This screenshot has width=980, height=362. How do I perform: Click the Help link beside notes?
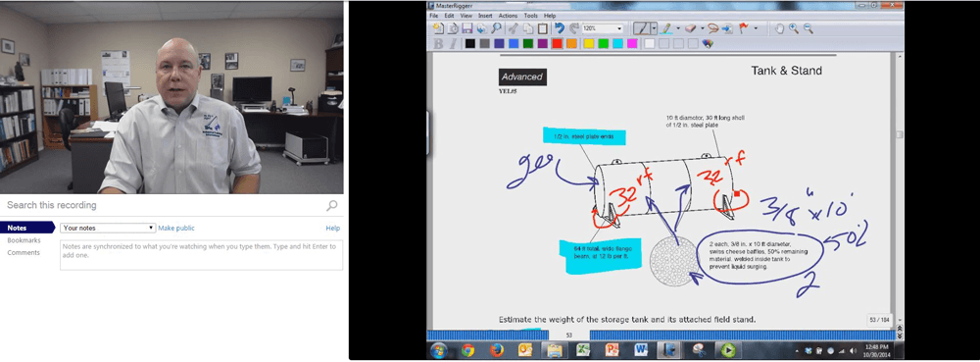coord(332,229)
